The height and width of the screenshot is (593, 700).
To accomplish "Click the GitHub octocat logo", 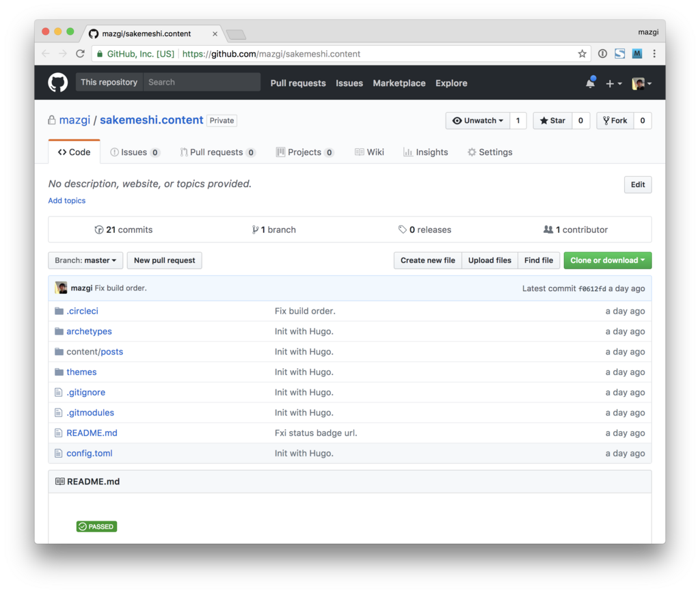I will pyautogui.click(x=57, y=83).
